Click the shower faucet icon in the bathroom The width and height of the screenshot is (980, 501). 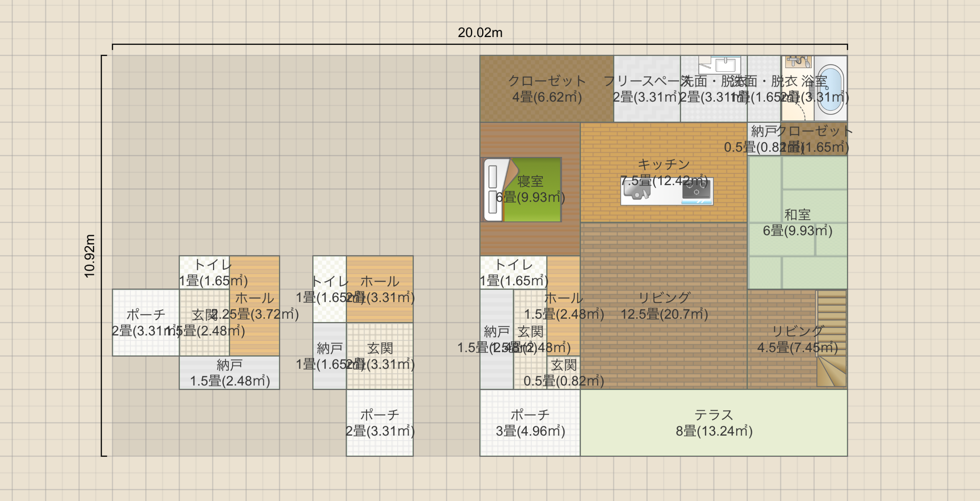799,61
